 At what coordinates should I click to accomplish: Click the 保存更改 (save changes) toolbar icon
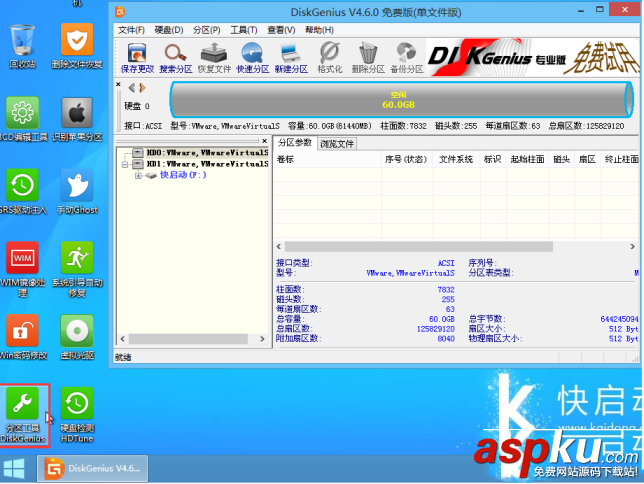tap(137, 58)
